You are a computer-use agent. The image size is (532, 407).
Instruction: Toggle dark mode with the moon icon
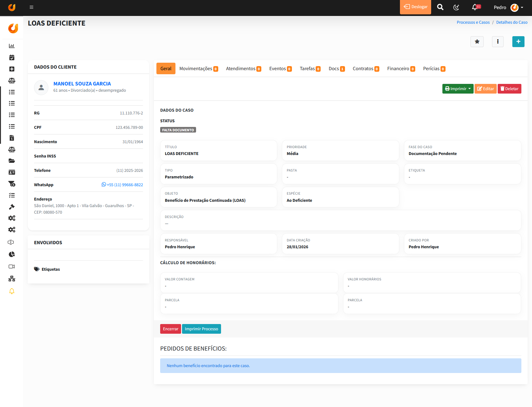point(456,7)
